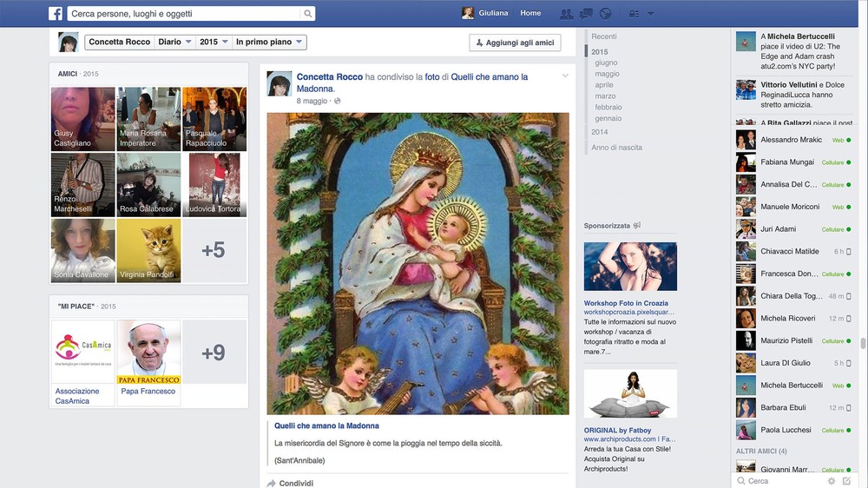Open Diario dropdown in timeline header
The width and height of the screenshot is (868, 488).
[x=174, y=42]
